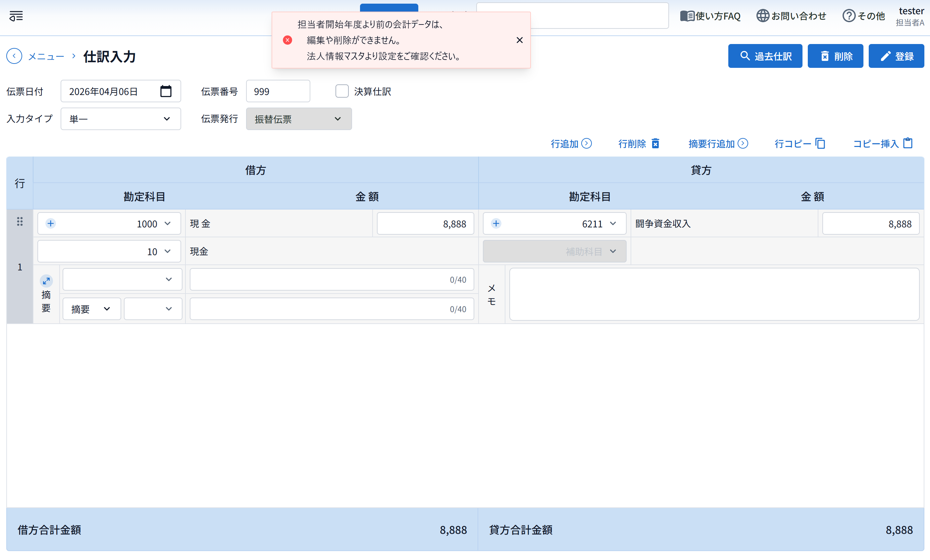Click the 闘争資金収入 account name

click(x=663, y=224)
